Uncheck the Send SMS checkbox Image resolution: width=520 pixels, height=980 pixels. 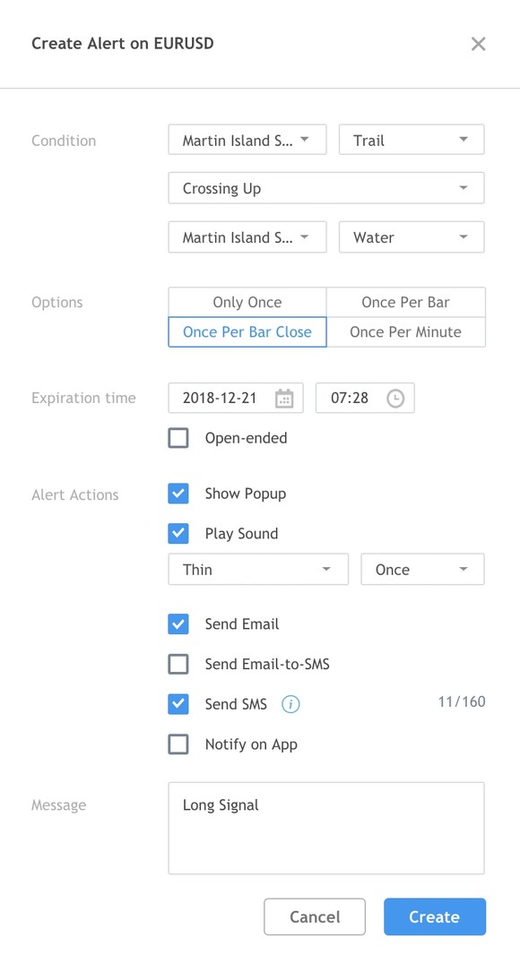pos(178,704)
